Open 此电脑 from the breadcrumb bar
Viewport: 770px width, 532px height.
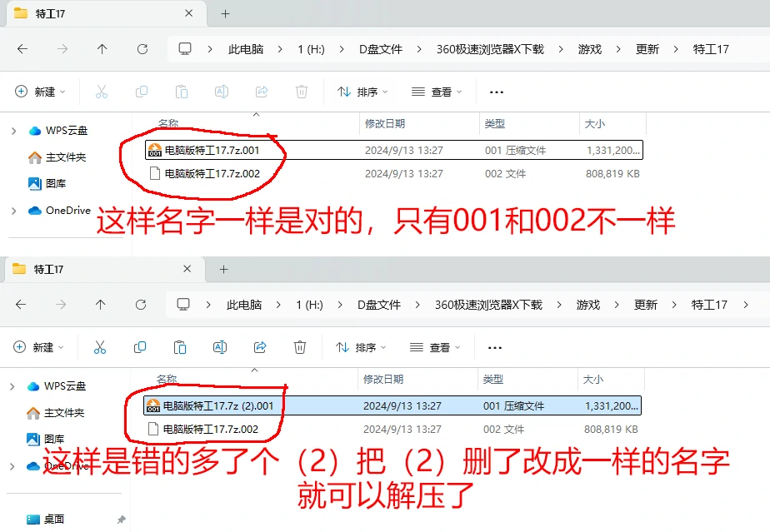246,49
